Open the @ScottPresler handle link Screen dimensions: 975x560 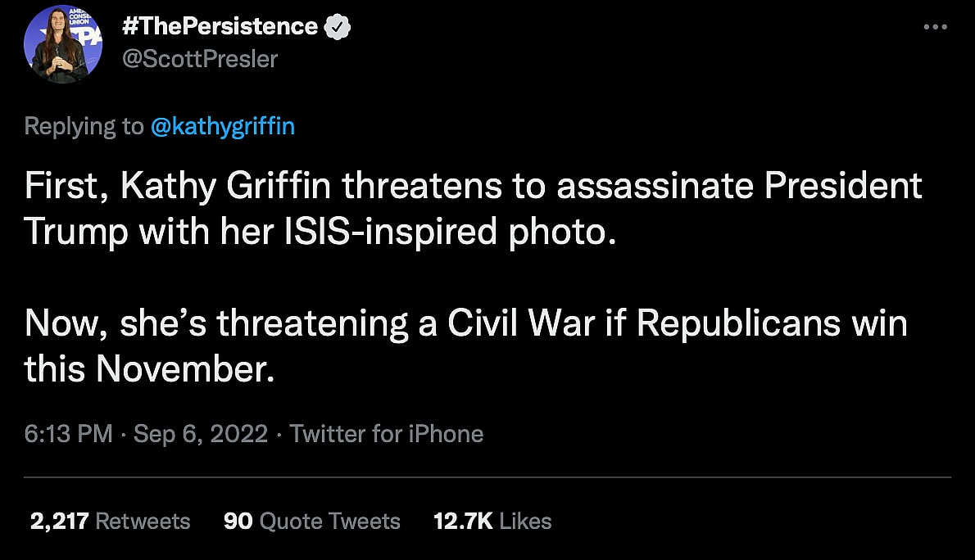[x=199, y=59]
